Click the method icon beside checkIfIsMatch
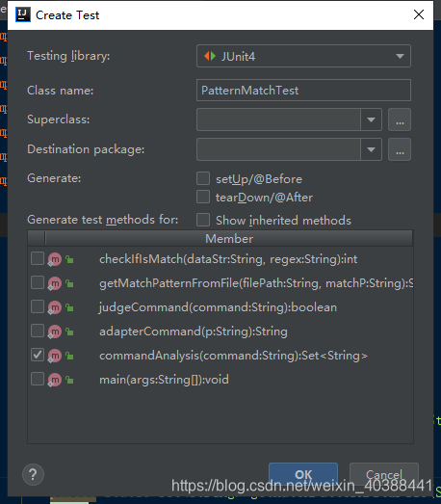The image size is (441, 504). click(55, 259)
